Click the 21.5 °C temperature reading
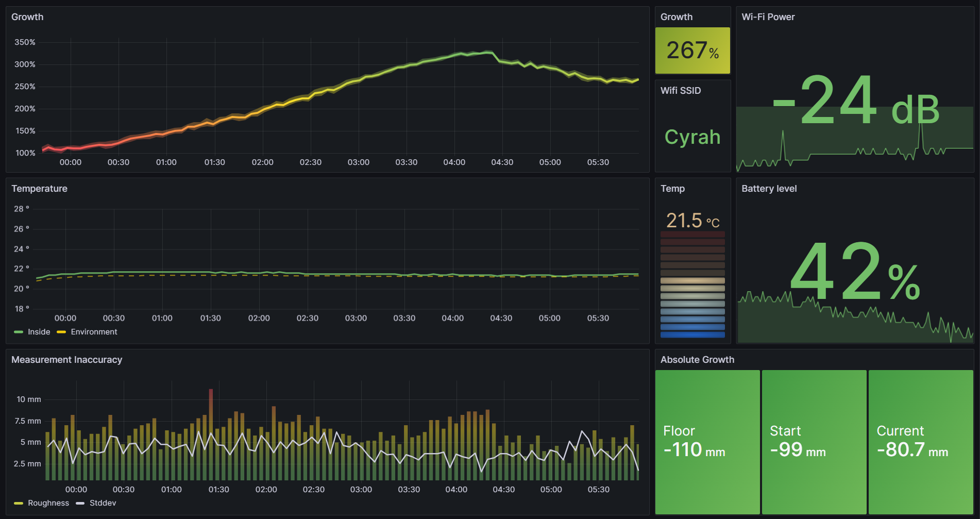 tap(692, 221)
